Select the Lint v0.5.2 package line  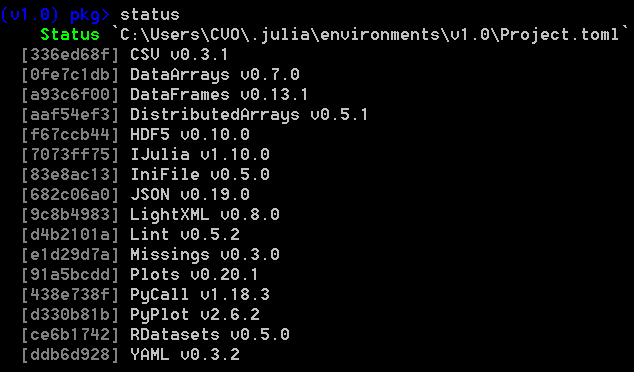click(131, 235)
